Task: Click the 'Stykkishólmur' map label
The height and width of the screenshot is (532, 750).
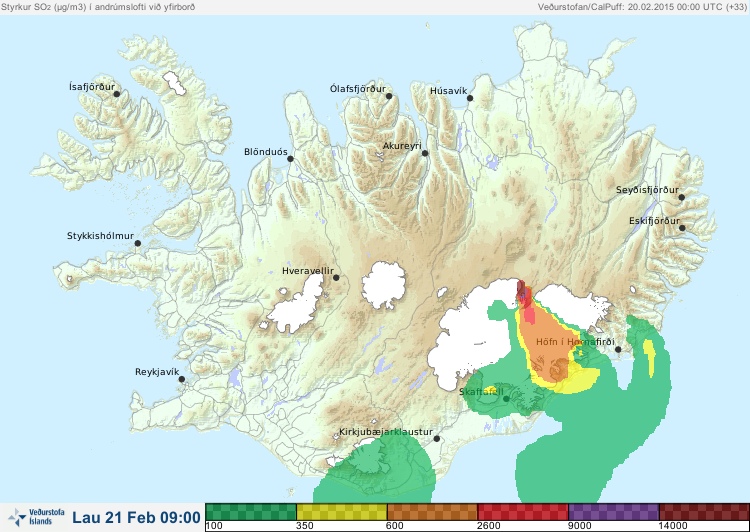Action: click(100, 236)
